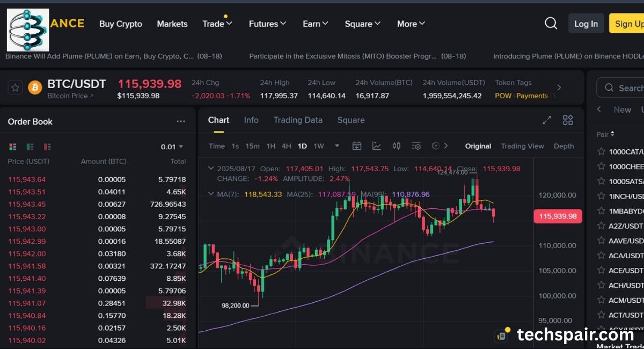Switch chart to Trading View mode
Screen dimensions: 644x349
pos(522,146)
